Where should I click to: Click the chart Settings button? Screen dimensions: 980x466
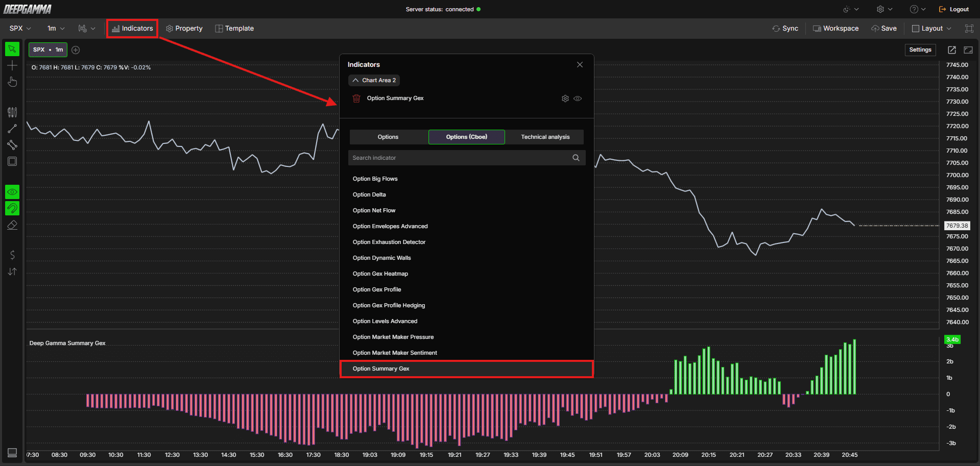tap(920, 50)
